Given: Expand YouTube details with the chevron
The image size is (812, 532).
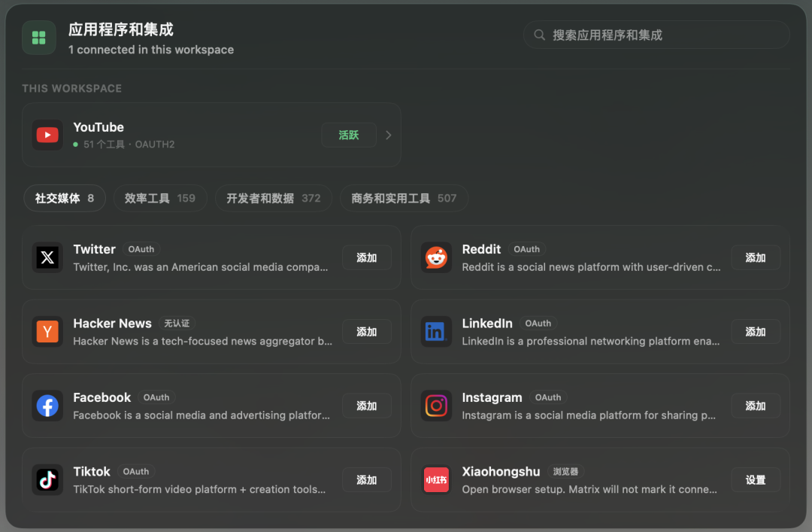Looking at the screenshot, I should [x=389, y=135].
